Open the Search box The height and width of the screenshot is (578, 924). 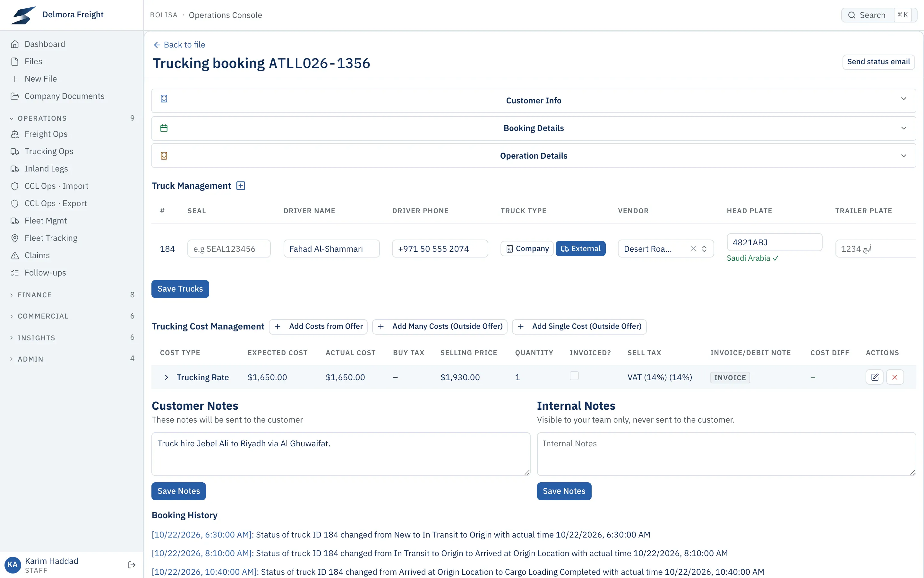(x=879, y=15)
